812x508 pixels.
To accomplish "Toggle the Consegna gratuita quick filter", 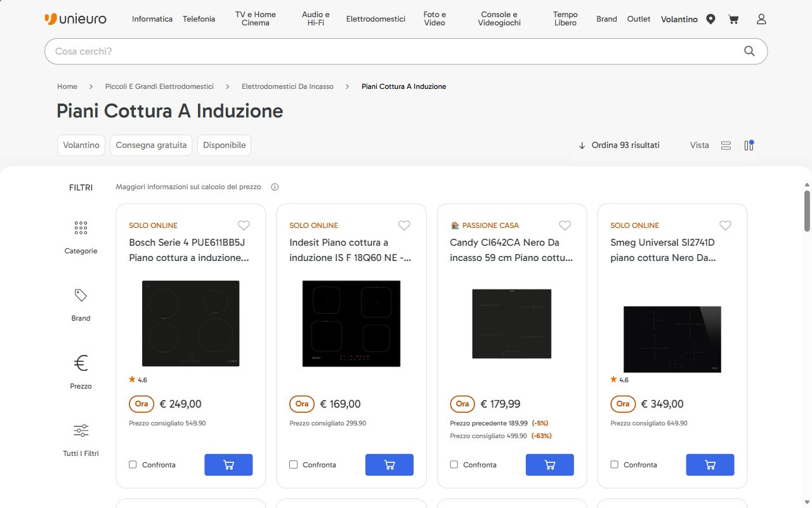I will (151, 145).
